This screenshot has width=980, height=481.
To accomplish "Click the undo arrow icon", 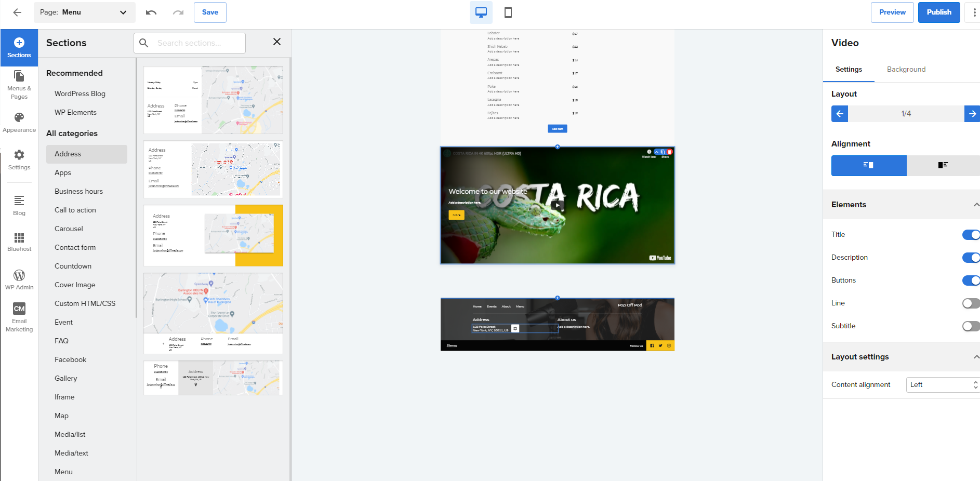I will pyautogui.click(x=151, y=12).
